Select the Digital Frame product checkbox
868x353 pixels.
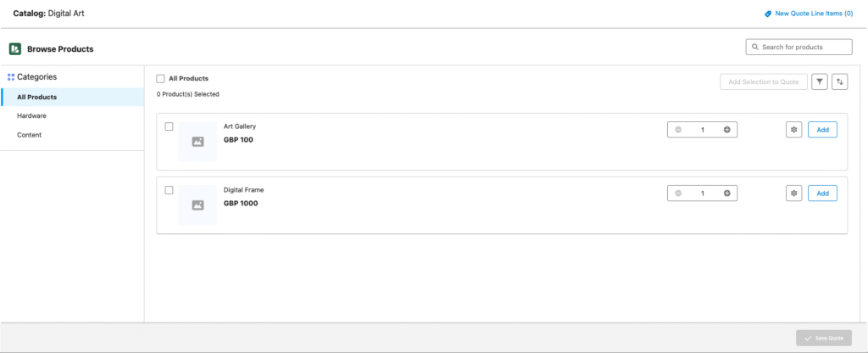coord(169,190)
